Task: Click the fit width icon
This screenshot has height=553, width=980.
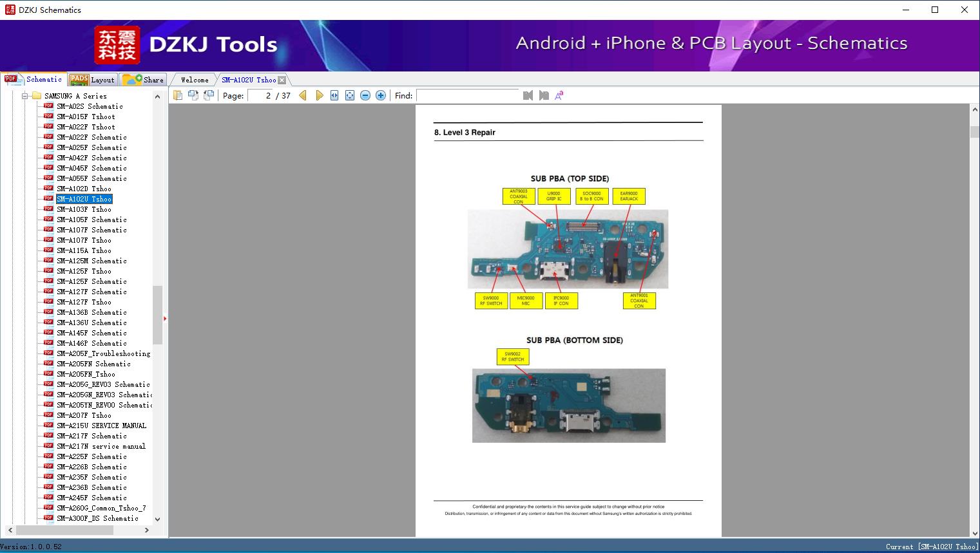Action: [334, 95]
